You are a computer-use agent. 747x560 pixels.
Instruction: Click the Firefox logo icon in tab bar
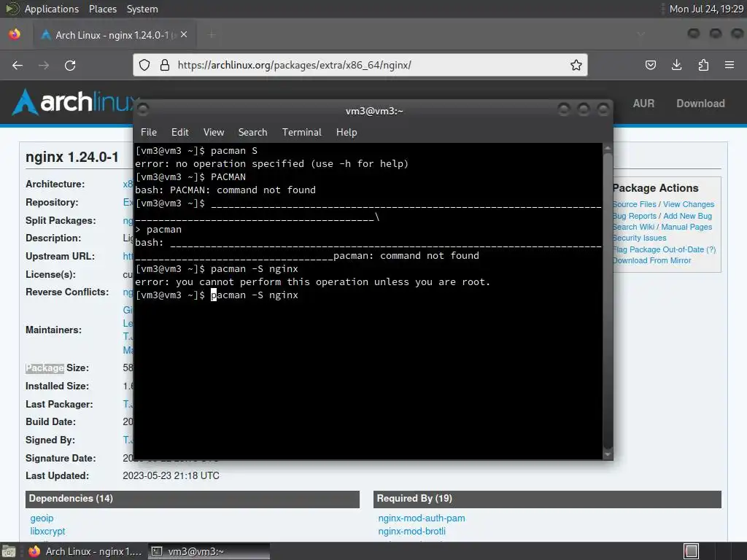point(15,34)
